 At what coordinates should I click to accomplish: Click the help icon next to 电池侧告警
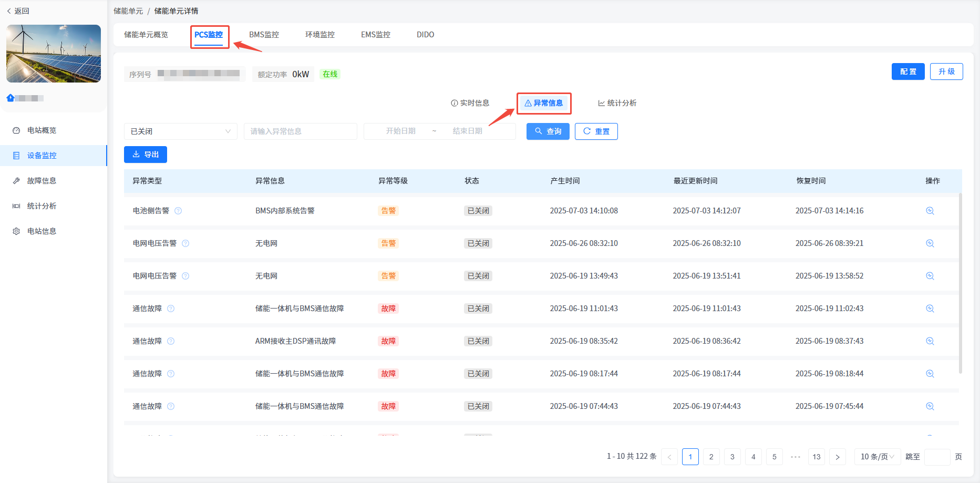pos(178,211)
